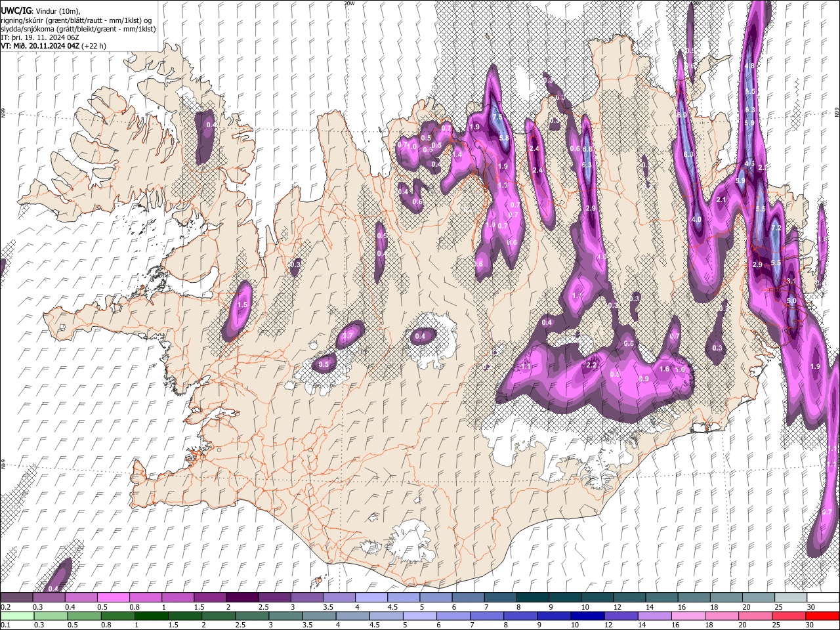The image size is (840, 630).
Task: Click the pale lavender 4–4.5 snow legend swatch
Action: [x=371, y=598]
